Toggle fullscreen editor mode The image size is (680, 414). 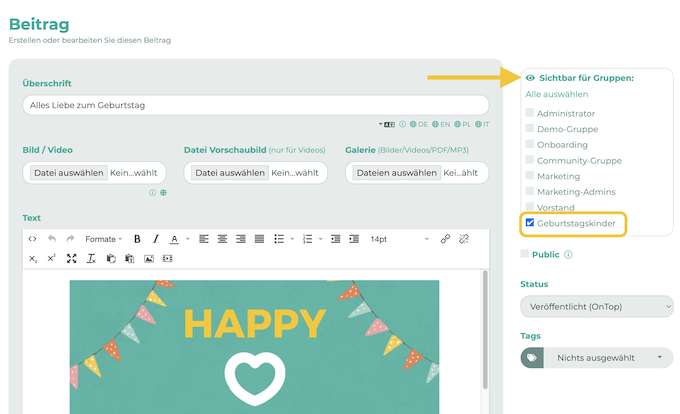[72, 259]
